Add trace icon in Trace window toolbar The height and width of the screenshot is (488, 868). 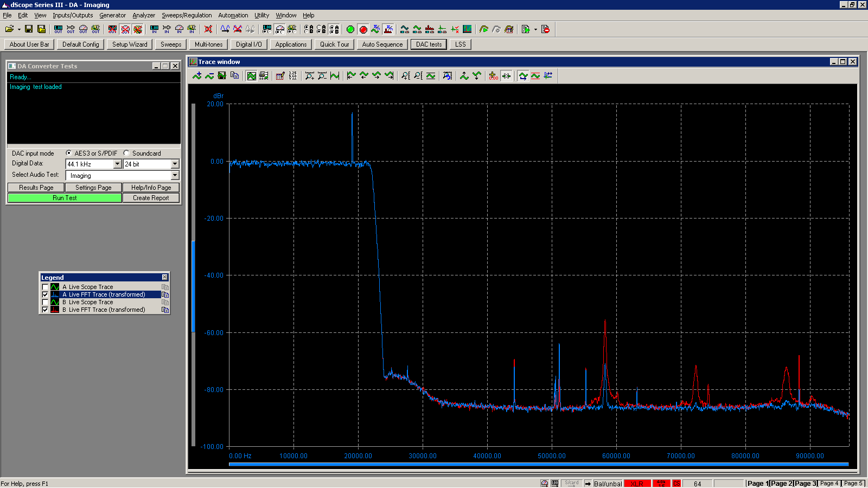click(197, 76)
